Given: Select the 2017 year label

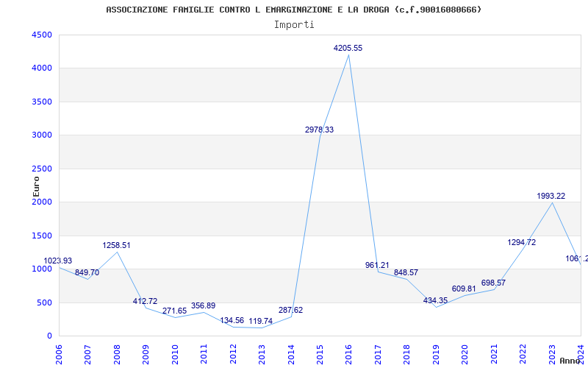Looking at the screenshot, I should click(x=378, y=354).
